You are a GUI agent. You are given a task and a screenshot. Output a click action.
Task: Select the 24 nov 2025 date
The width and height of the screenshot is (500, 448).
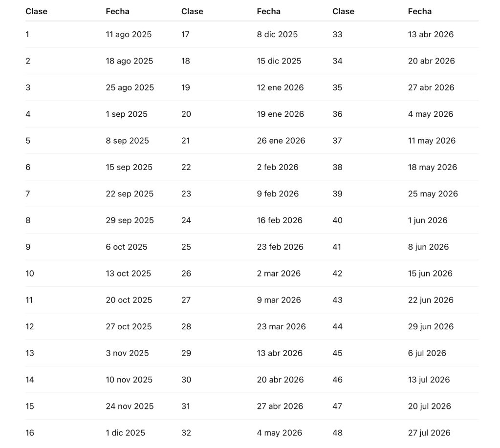point(130,406)
